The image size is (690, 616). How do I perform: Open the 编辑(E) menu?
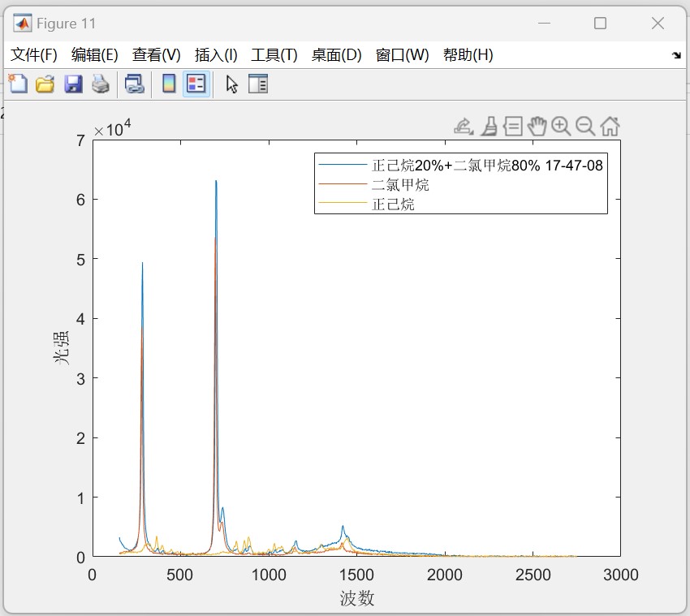(95, 55)
